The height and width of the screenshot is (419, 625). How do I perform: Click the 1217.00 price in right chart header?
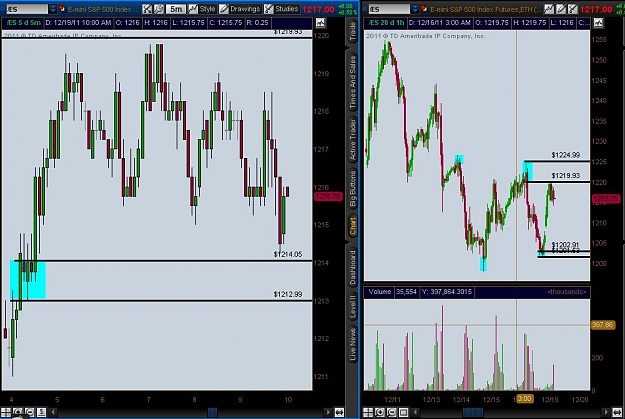click(x=596, y=9)
